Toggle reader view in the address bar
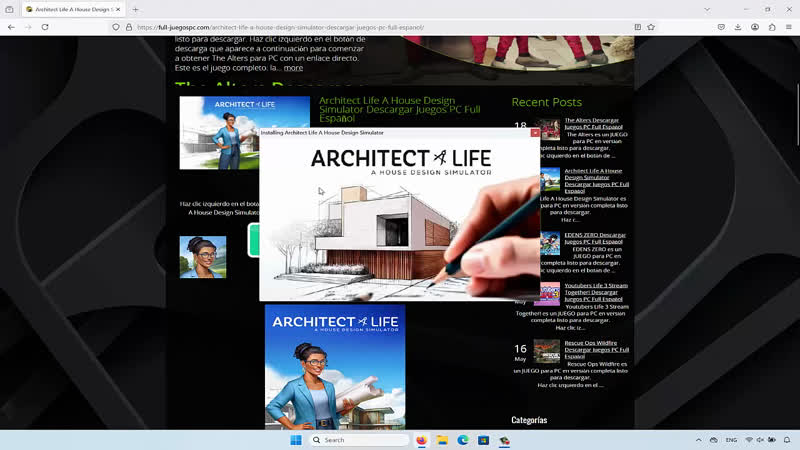 tap(637, 27)
